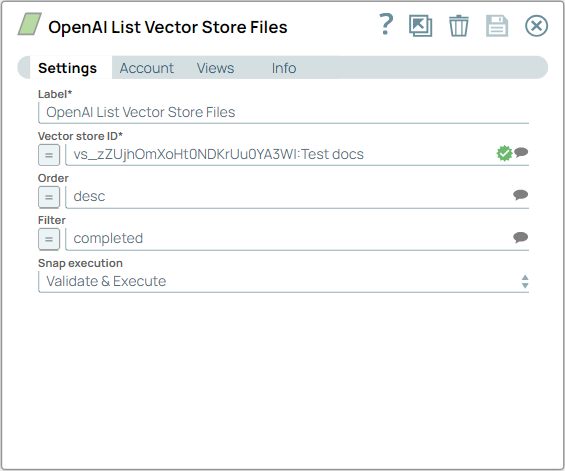Image resolution: width=565 pixels, height=471 pixels.
Task: Close the OpenAI List Vector Store Files dialog
Action: pyautogui.click(x=536, y=26)
